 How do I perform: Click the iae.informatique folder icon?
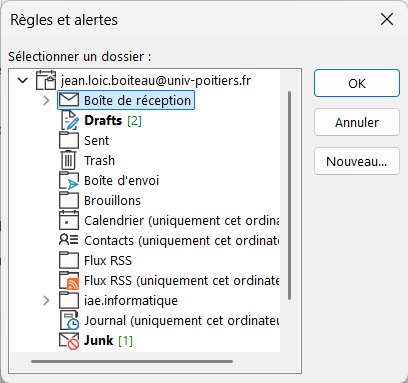tap(69, 300)
